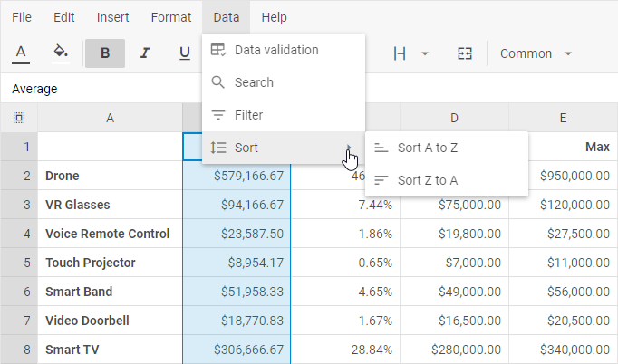Click the freeze columns icon
The height and width of the screenshot is (364, 618).
pos(400,53)
